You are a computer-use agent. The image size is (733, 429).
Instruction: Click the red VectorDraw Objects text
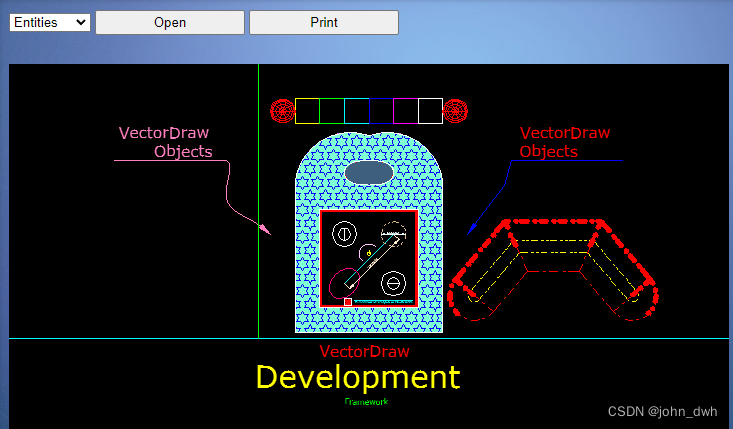coord(565,142)
